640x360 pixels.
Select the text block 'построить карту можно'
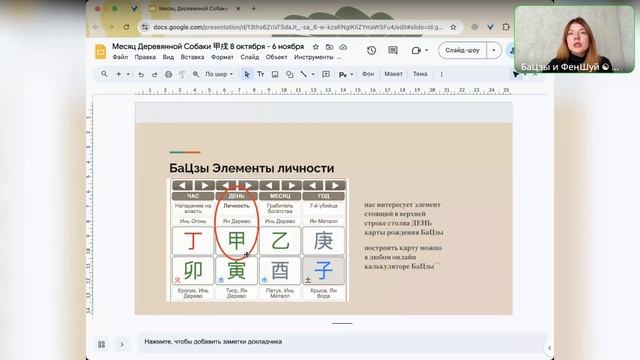[403, 257]
